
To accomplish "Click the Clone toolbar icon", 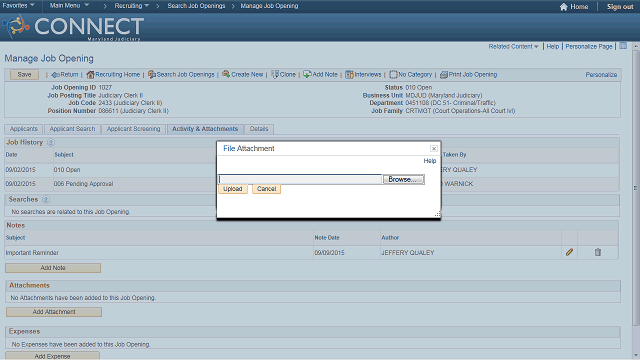I will click(x=275, y=74).
